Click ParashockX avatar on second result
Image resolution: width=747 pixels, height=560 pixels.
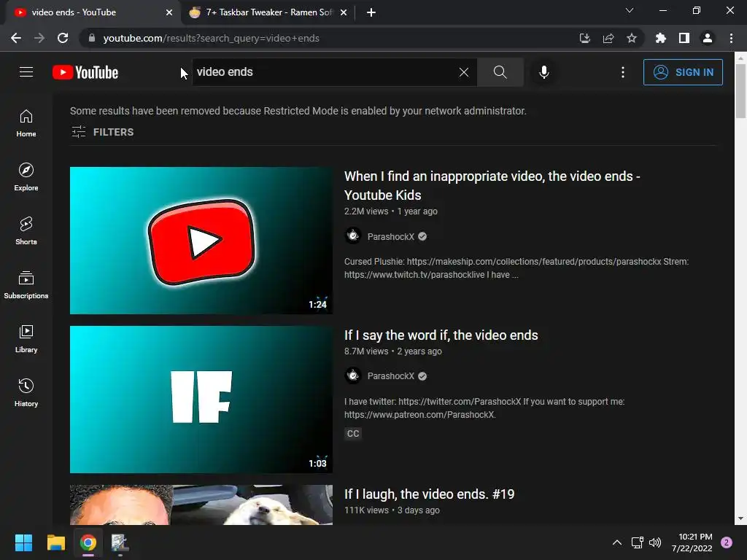click(353, 376)
